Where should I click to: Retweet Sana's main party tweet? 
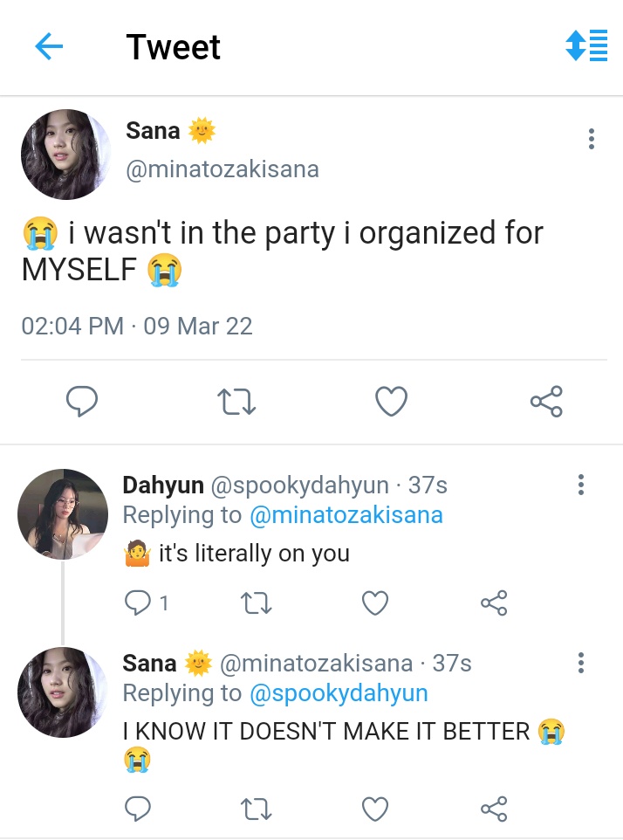pyautogui.click(x=236, y=402)
